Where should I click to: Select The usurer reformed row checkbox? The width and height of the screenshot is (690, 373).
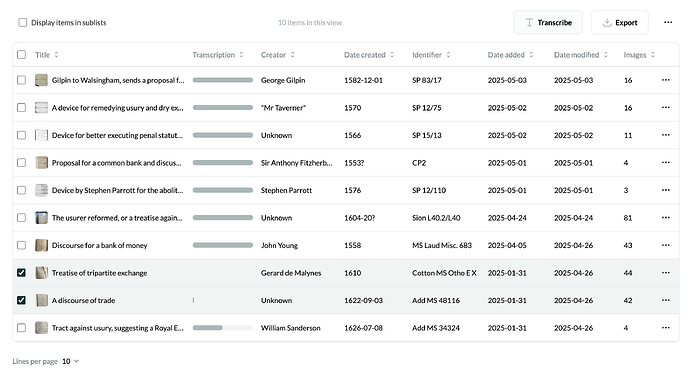tap(21, 218)
